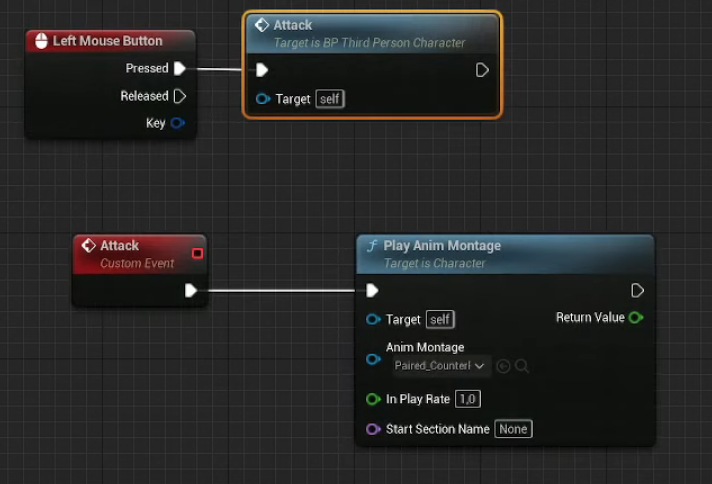Click the red delegate pin on Attack event
Image resolution: width=712 pixels, height=484 pixels.
pos(197,253)
